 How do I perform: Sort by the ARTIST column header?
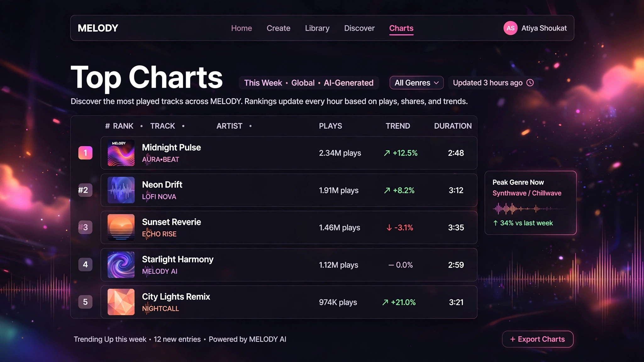[229, 126]
